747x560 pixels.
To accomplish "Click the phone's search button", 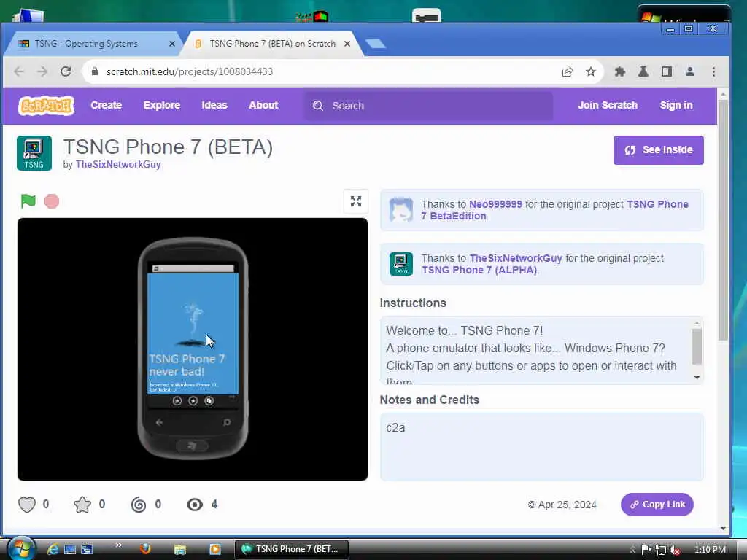I will click(x=227, y=422).
